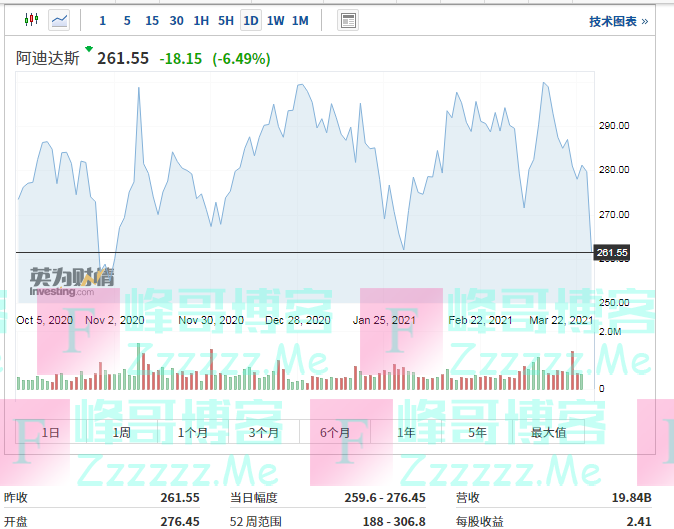The width and height of the screenshot is (674, 529).
Task: Show the 1周 time range
Action: click(x=122, y=432)
